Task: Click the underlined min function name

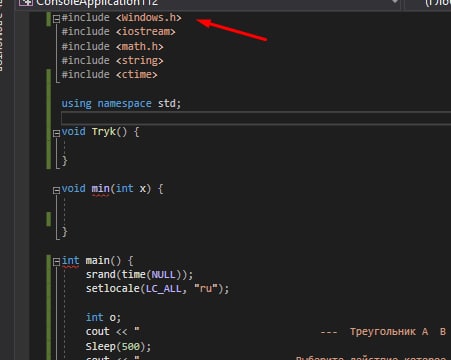Action: click(100, 189)
